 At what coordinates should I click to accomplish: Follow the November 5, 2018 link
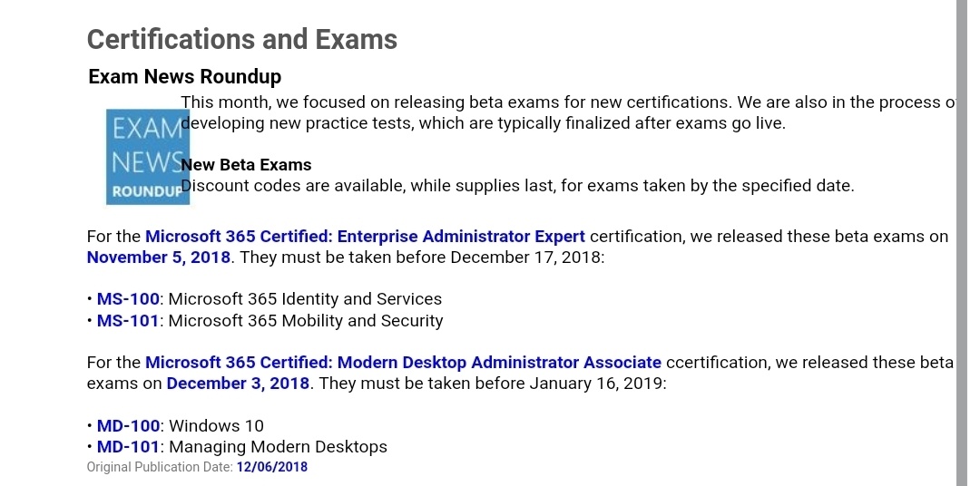pyautogui.click(x=159, y=258)
